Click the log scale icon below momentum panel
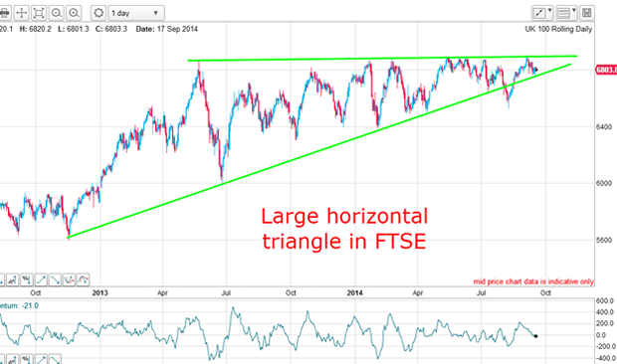The height and width of the screenshot is (364, 617). coord(12,359)
